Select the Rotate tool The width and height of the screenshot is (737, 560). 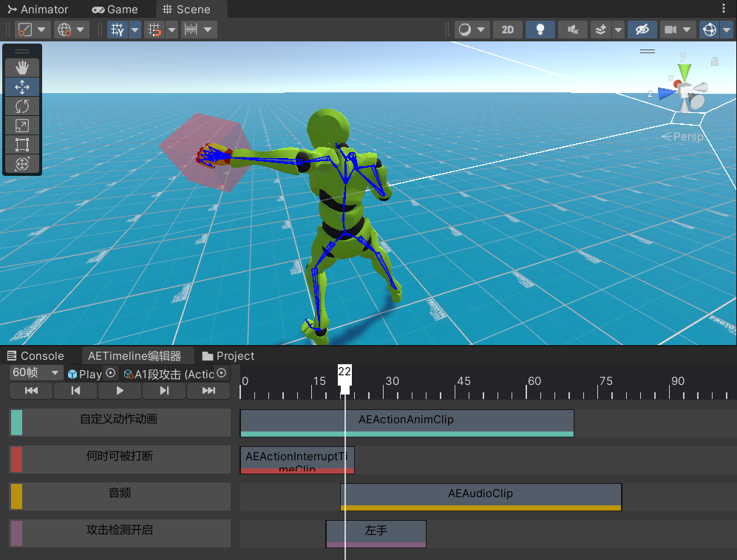22,106
